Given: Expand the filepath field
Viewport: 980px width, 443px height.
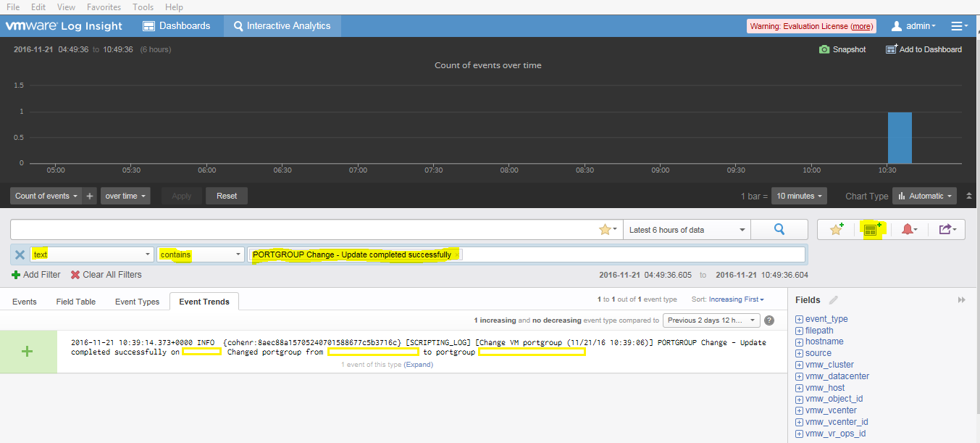Looking at the screenshot, I should point(799,331).
